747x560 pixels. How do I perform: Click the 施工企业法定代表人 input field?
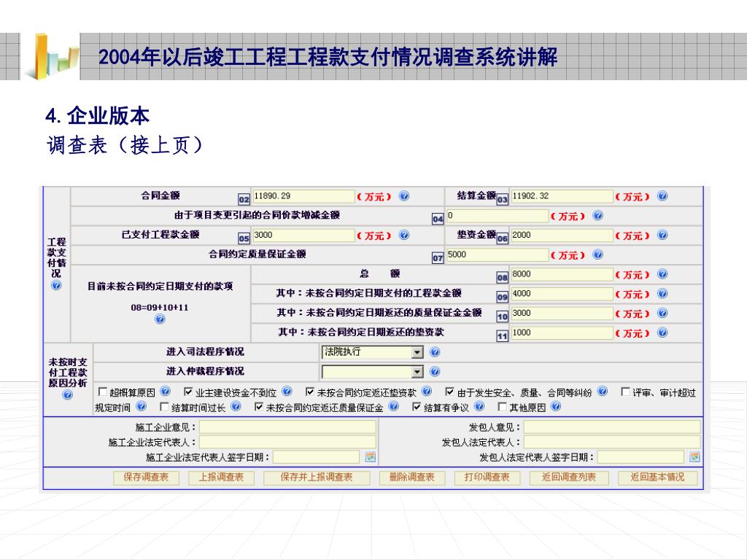click(x=287, y=442)
